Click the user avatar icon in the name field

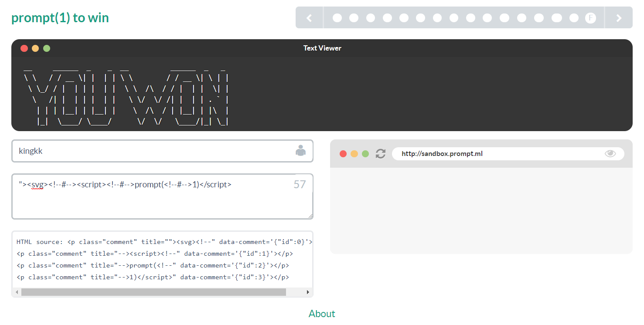click(x=301, y=151)
